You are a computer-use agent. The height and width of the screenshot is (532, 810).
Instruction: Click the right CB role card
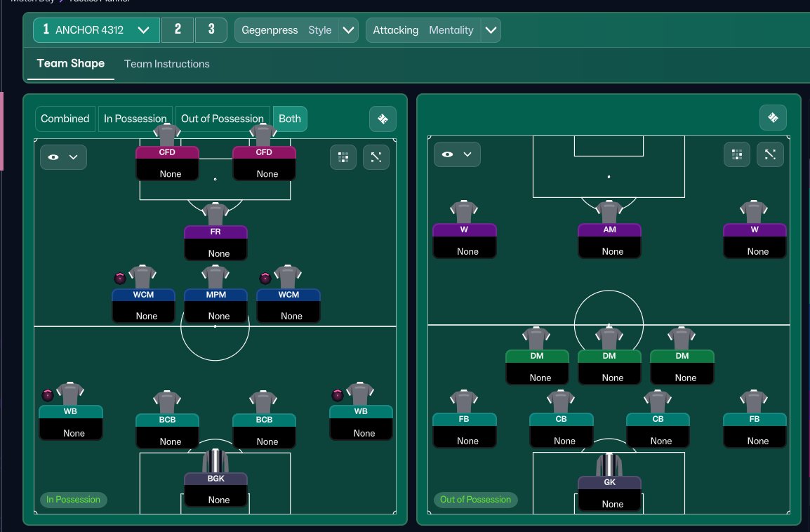point(658,430)
